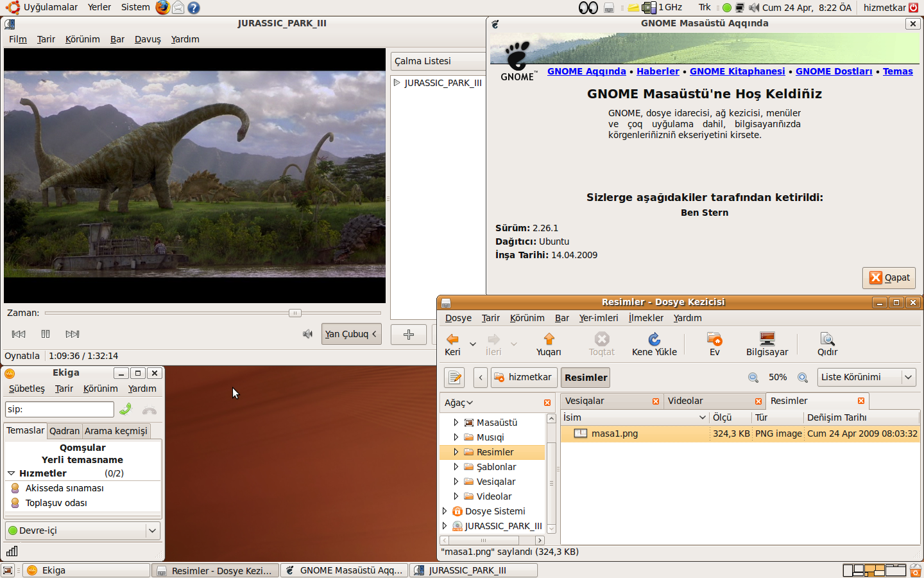Image resolution: width=924 pixels, height=578 pixels.
Task: Click the volume speaker icon in the movie player
Action: [x=308, y=334]
